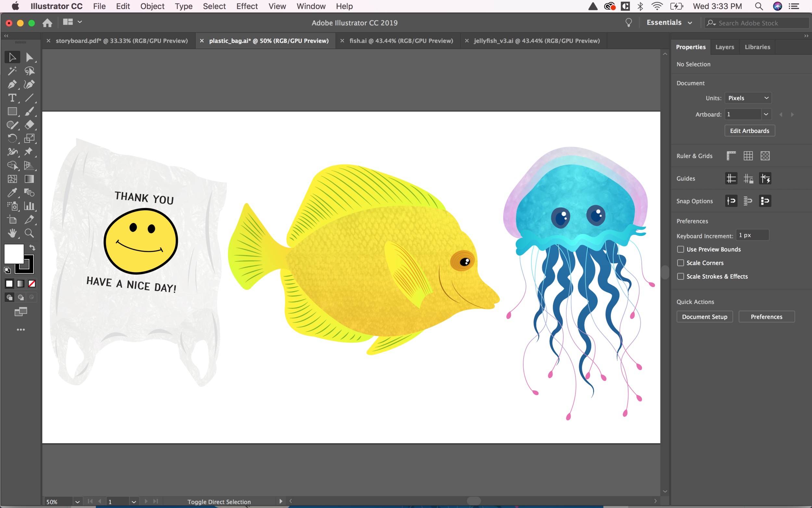Toggle the transparency grid icon
This screenshot has width=812, height=508.
click(765, 156)
